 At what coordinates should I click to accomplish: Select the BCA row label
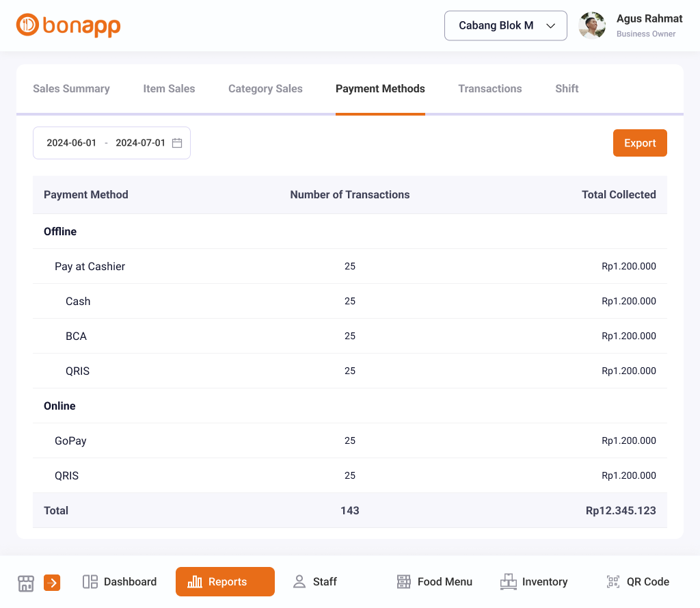click(x=76, y=336)
